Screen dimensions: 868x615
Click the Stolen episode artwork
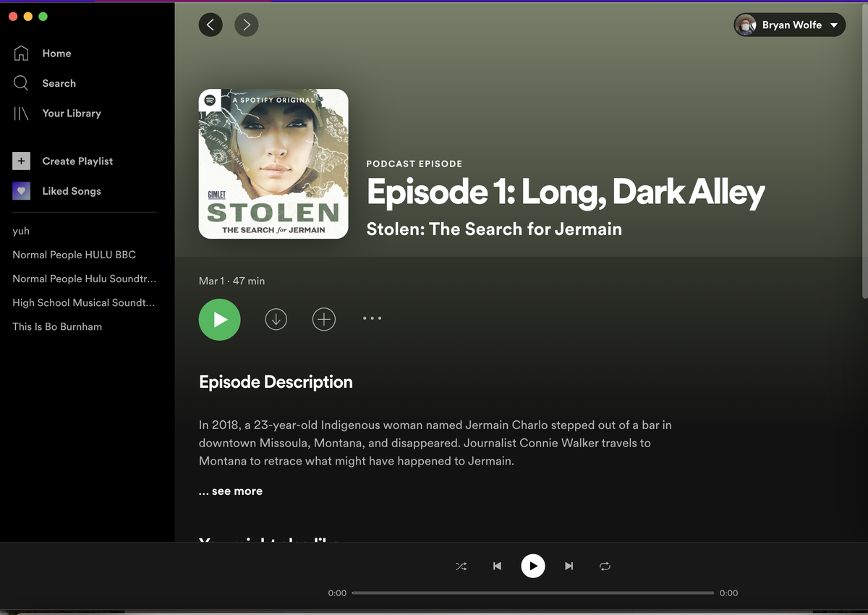(273, 164)
